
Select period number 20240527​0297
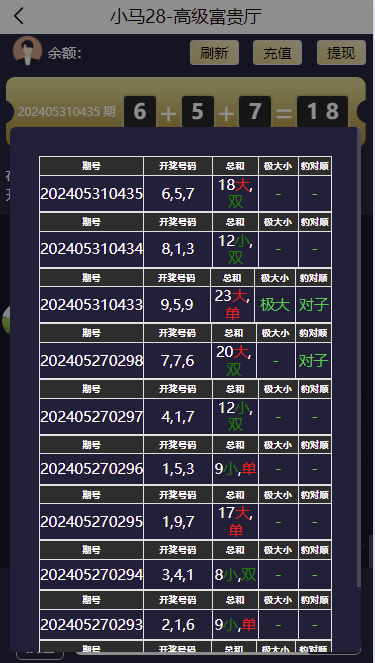tap(92, 417)
